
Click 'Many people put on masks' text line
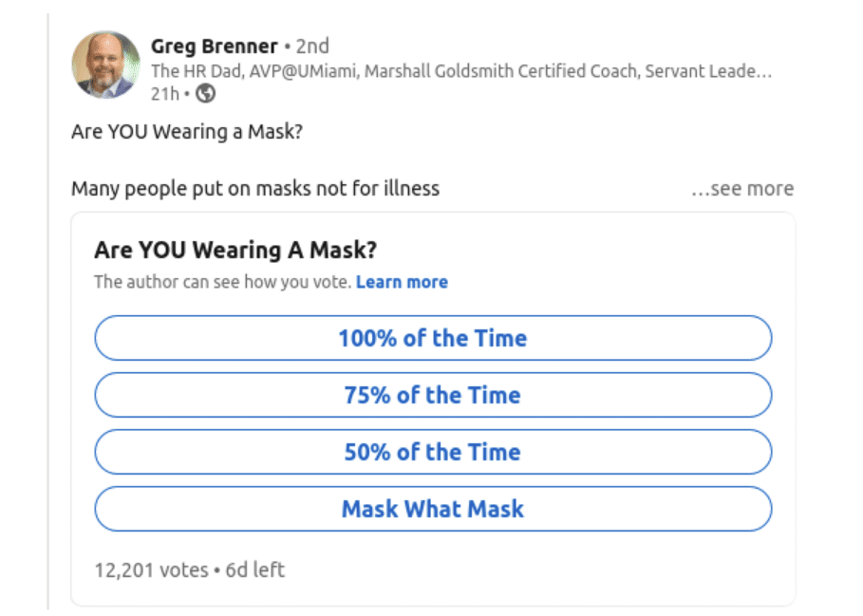pyautogui.click(x=255, y=189)
